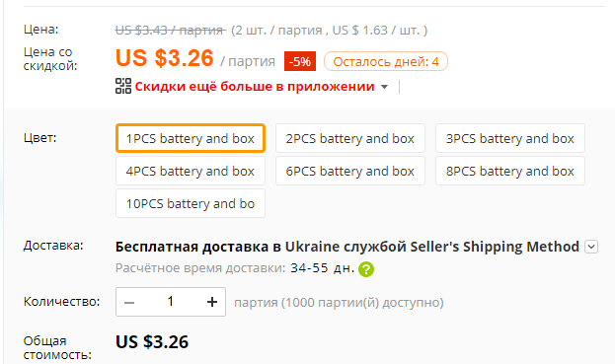Image resolution: width=615 pixels, height=364 pixels.
Task: Click the -5% discount badge
Action: tap(300, 61)
